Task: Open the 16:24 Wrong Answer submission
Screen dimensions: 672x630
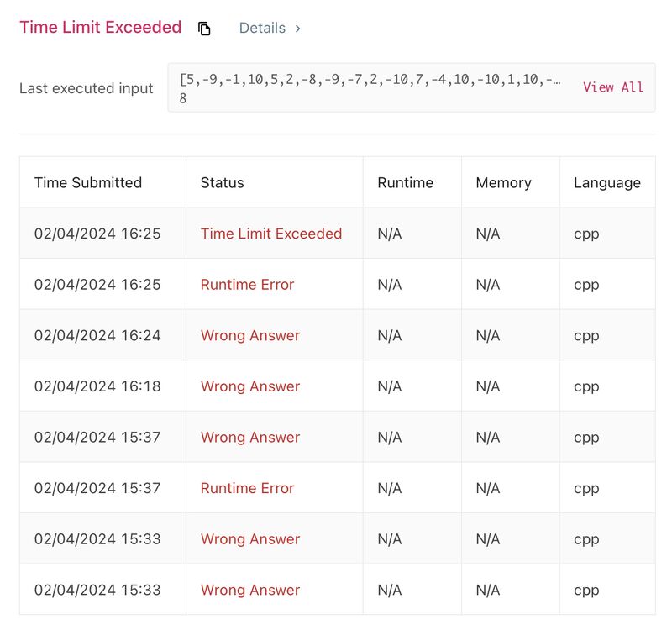Action: pos(249,335)
